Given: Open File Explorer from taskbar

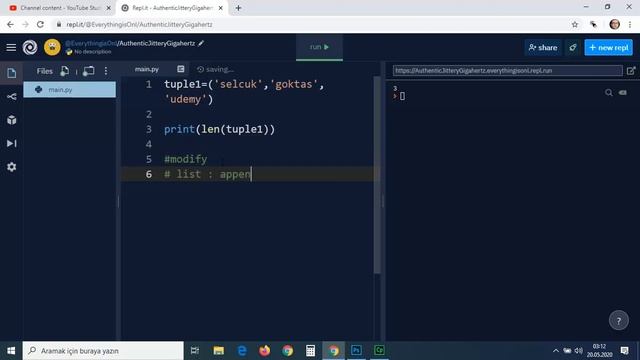Looking at the screenshot, I should point(219,351).
